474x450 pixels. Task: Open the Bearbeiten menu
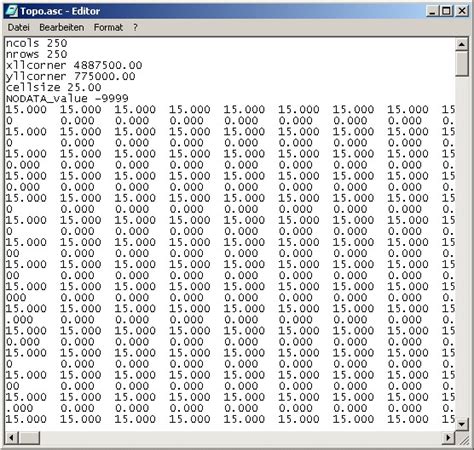tap(62, 28)
